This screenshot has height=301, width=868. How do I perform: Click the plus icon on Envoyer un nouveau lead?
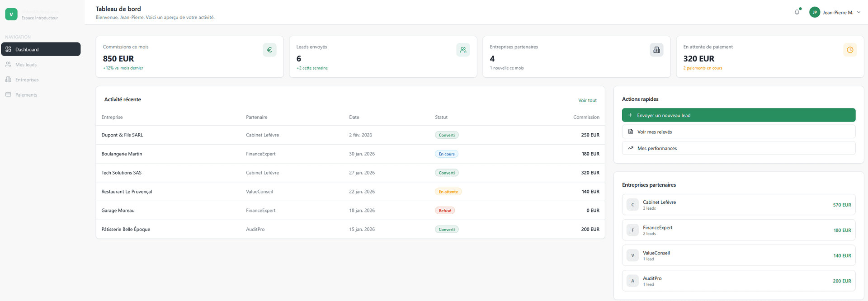pyautogui.click(x=630, y=115)
